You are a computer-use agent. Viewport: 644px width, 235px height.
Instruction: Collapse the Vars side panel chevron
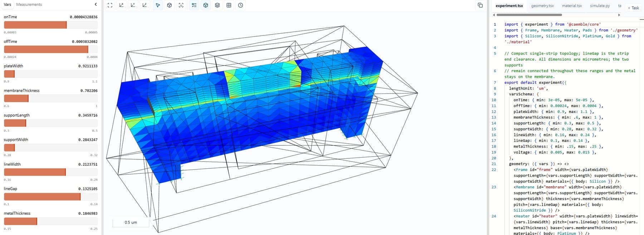click(x=96, y=4)
